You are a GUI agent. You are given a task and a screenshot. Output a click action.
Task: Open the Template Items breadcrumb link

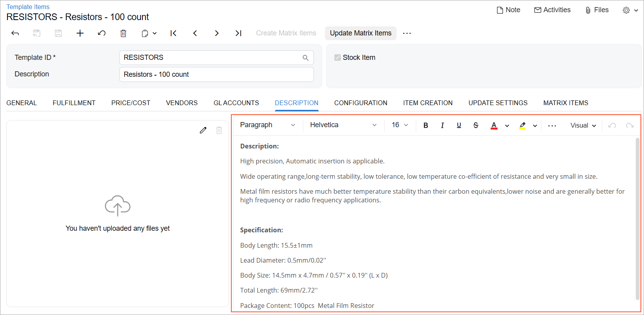click(x=28, y=7)
